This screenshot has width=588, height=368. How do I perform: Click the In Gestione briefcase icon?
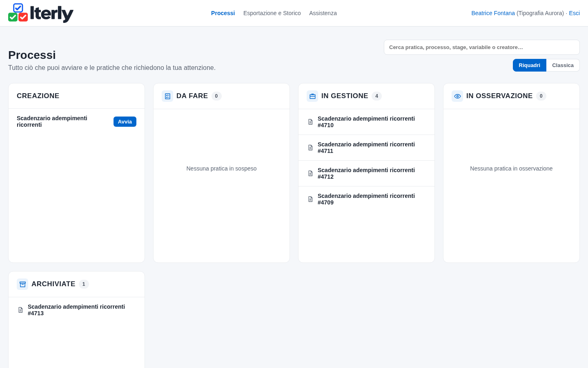coord(312,96)
